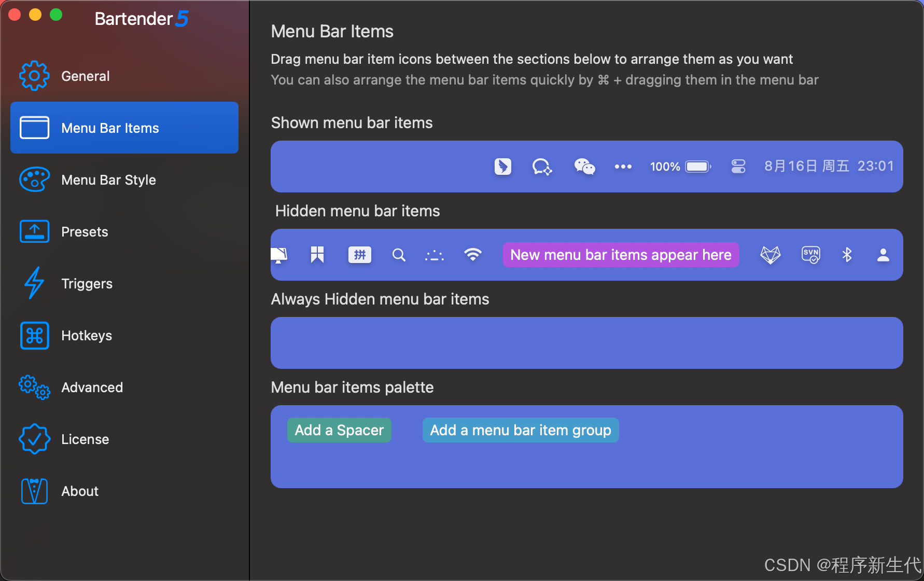Select the 100% battery item
This screenshot has width=924, height=581.
[x=680, y=167]
